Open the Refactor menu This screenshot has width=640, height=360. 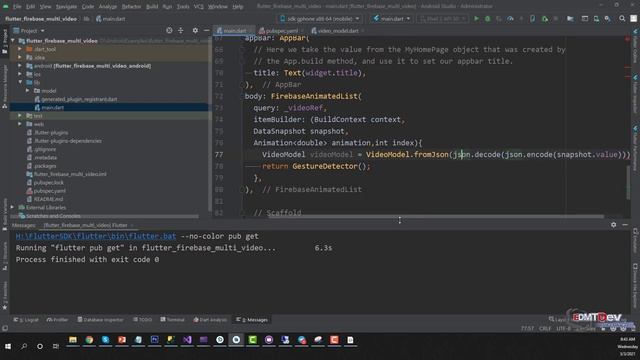click(131, 7)
